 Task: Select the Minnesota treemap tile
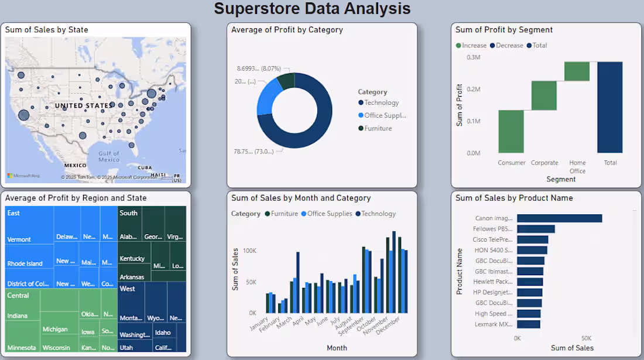(x=22, y=337)
